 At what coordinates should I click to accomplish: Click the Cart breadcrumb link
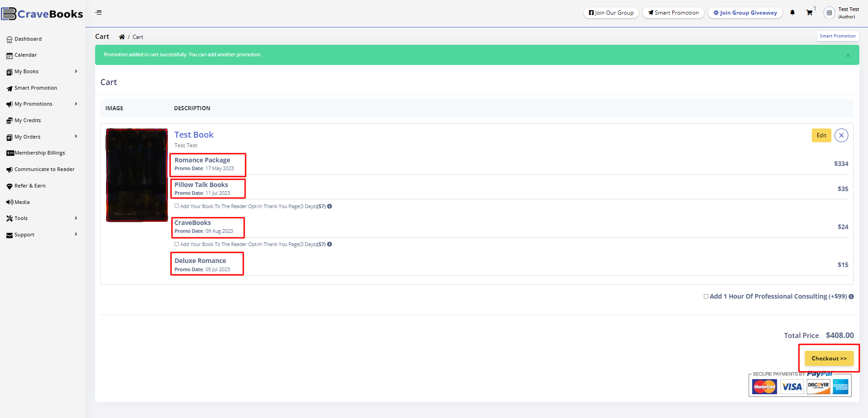[138, 37]
